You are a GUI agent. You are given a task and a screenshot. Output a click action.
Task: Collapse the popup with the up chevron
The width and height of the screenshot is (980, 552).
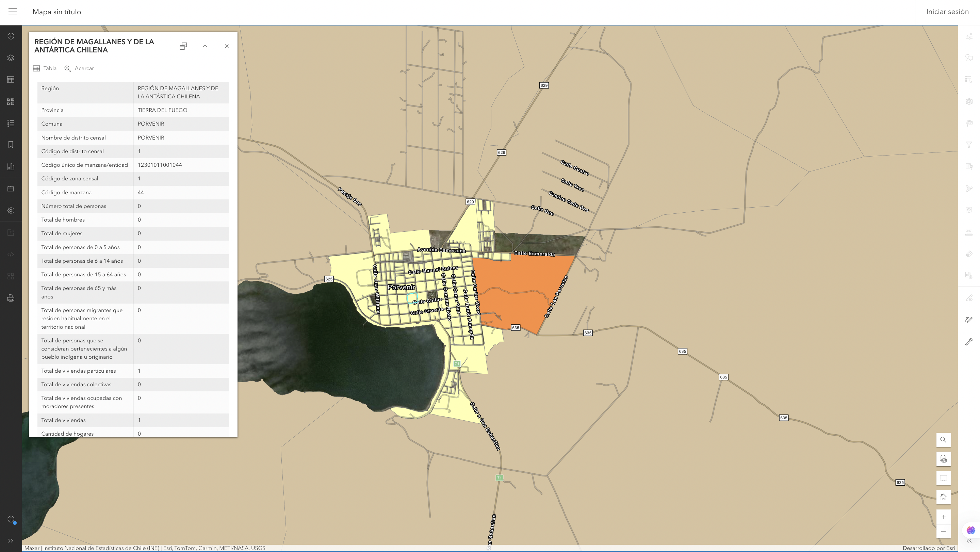(x=205, y=46)
